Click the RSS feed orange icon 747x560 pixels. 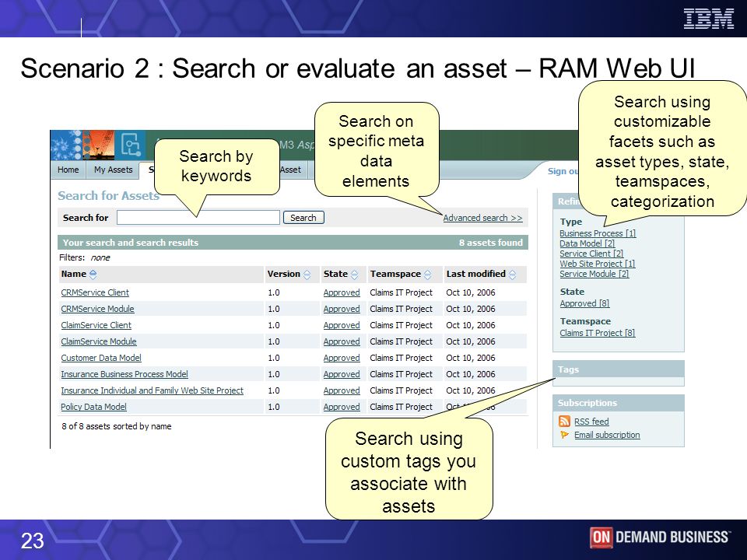[565, 422]
